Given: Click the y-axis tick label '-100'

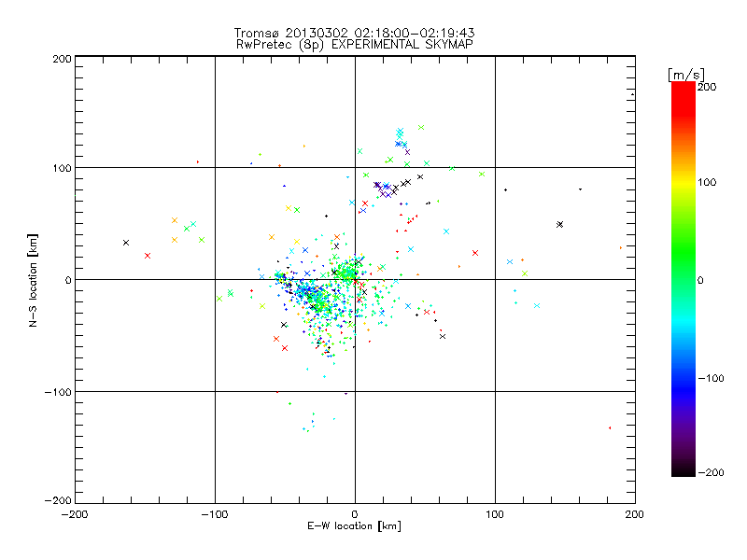Looking at the screenshot, I should (58, 392).
